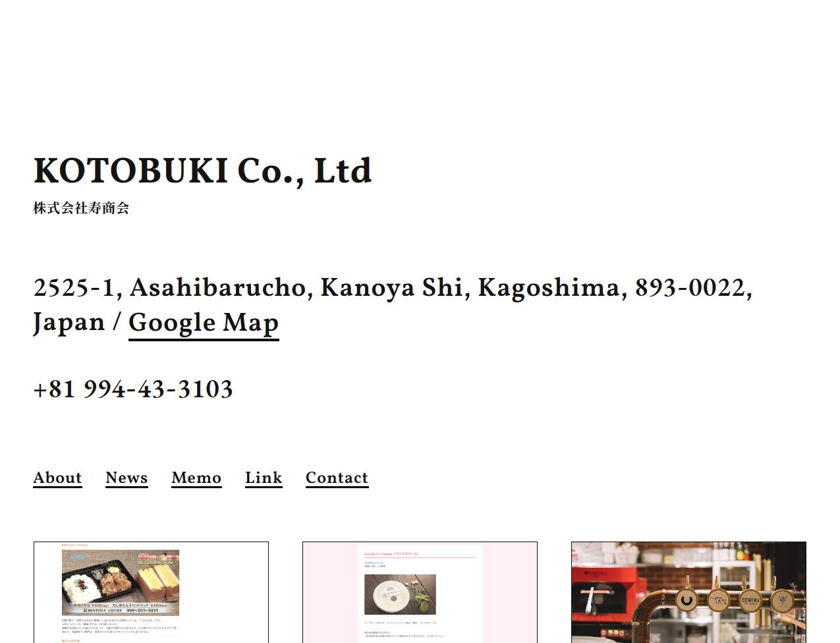Image resolution: width=840 pixels, height=643 pixels.
Task: Open the Google Map link
Action: (x=204, y=323)
